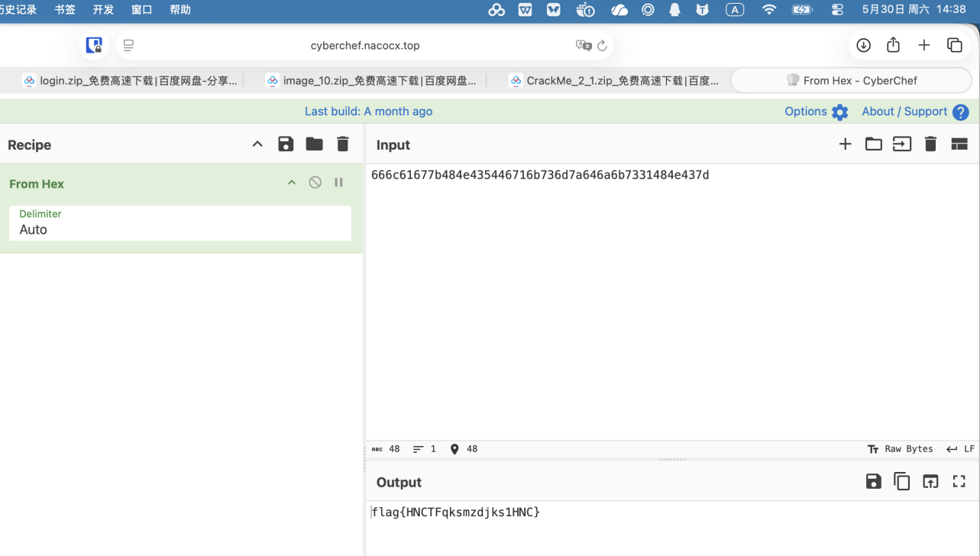The image size is (980, 556).
Task: Open Safari share button
Action: tap(893, 45)
